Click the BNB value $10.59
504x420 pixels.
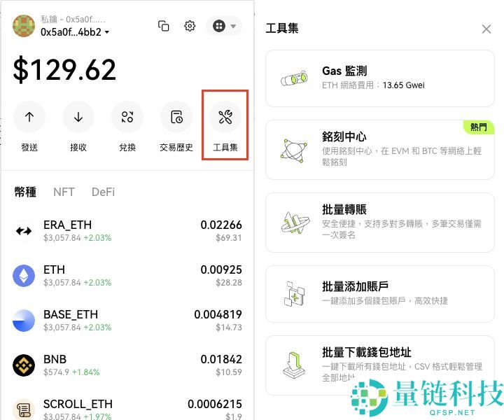click(228, 372)
